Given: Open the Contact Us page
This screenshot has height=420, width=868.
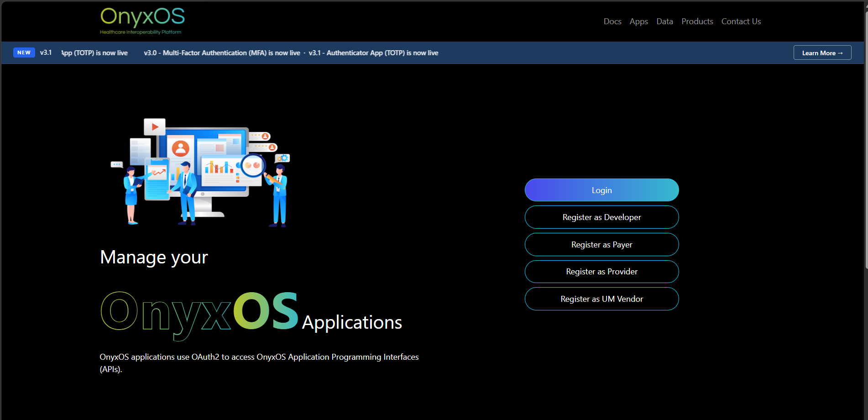Looking at the screenshot, I should pyautogui.click(x=741, y=21).
